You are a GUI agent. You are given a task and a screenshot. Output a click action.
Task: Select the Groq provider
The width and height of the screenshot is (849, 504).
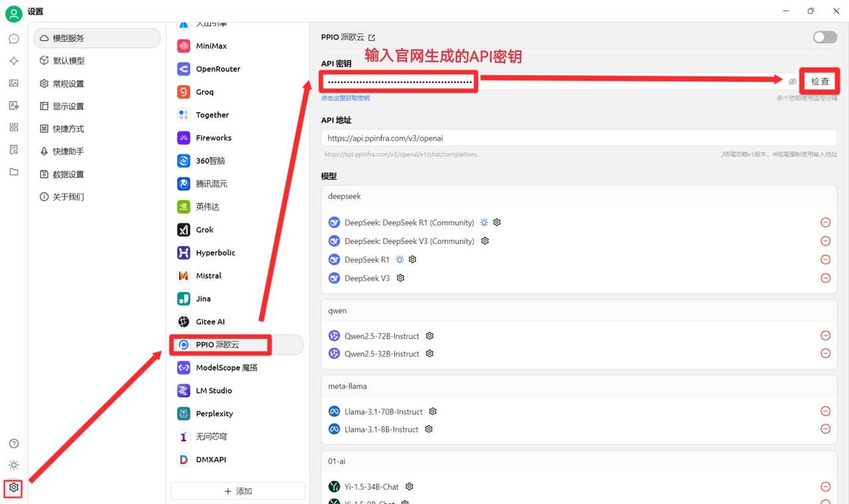(x=237, y=92)
